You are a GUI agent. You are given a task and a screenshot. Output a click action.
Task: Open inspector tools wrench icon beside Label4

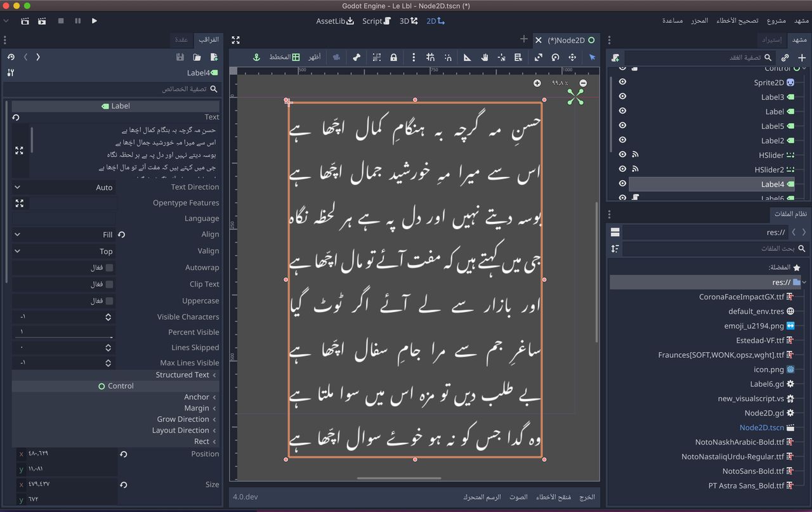(10, 73)
